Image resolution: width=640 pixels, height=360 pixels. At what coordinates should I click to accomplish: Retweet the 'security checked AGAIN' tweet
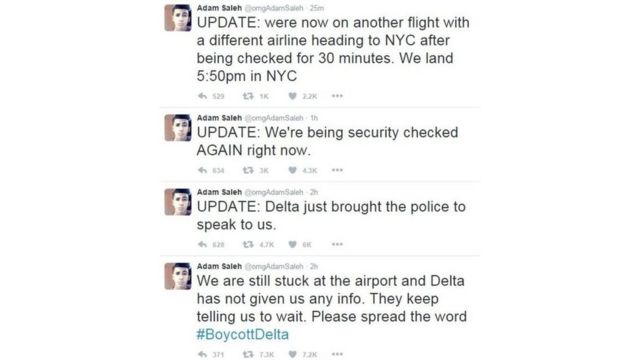[248, 170]
